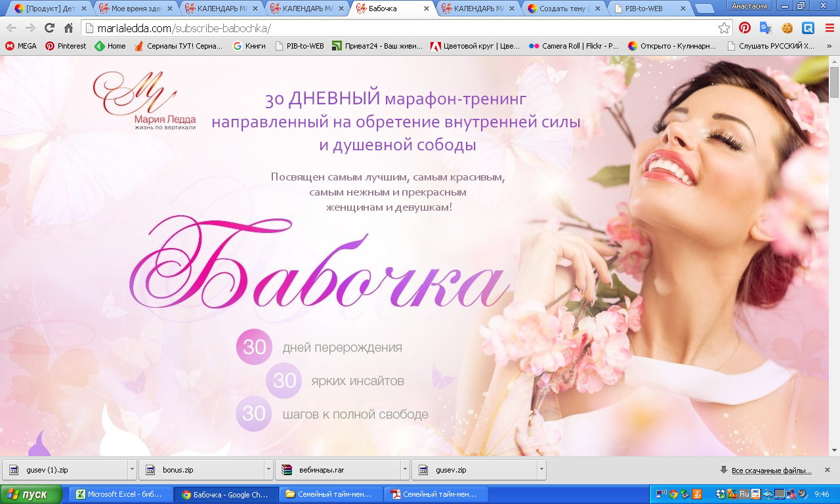Click the page's vertical scrollbar thumb
Screen dimensions: 840x504
click(834, 82)
